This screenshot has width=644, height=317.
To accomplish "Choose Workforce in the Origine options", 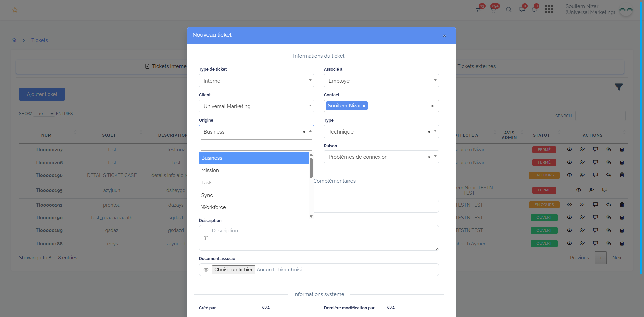I will coord(214,207).
